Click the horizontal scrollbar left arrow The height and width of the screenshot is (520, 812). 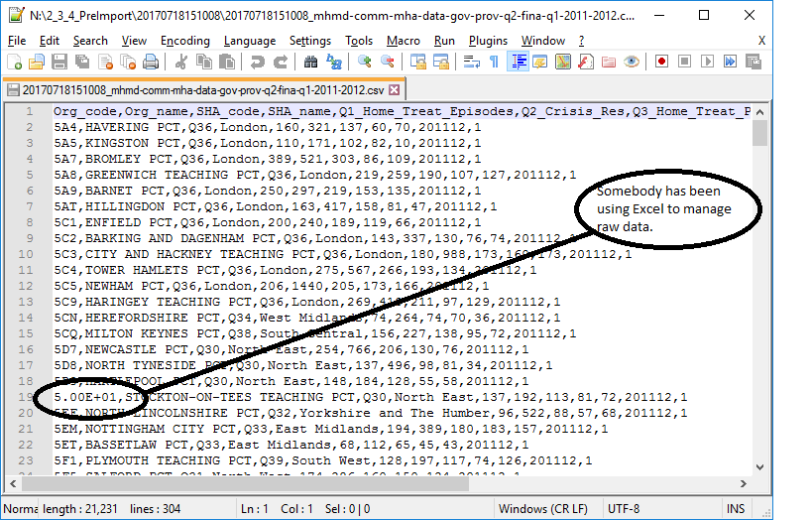pyautogui.click(x=14, y=483)
